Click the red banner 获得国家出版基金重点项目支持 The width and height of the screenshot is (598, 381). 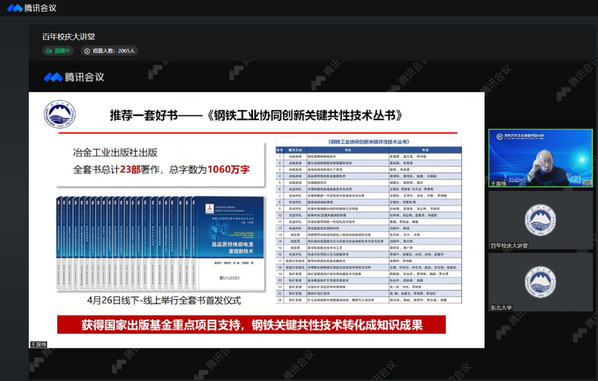tap(251, 325)
